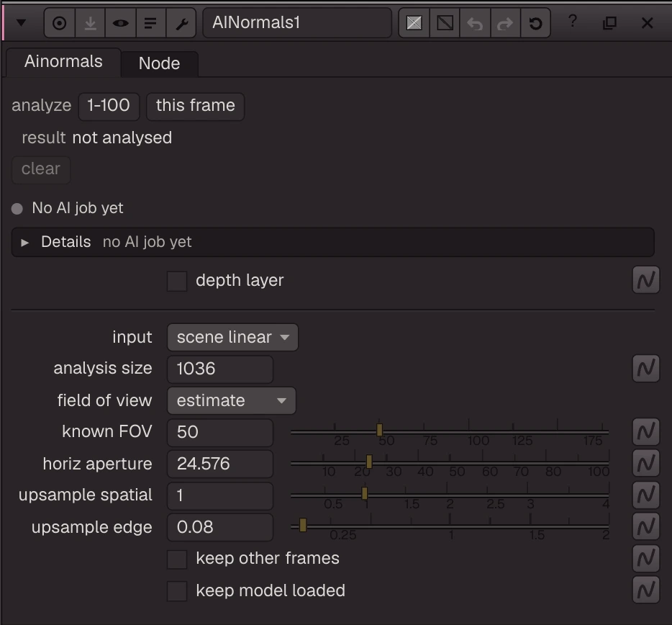672x625 pixels.
Task: Click the horiz aperture value field
Action: click(220, 464)
